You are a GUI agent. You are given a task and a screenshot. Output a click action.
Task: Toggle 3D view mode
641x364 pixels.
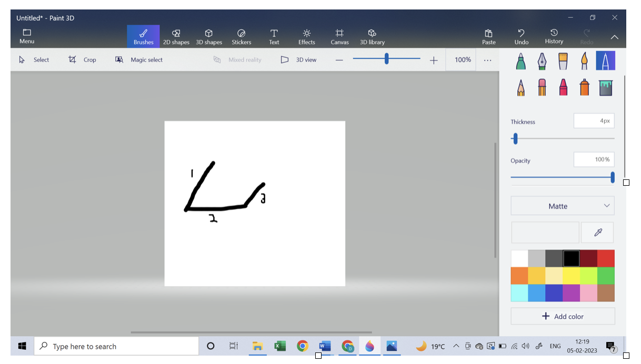point(298,60)
